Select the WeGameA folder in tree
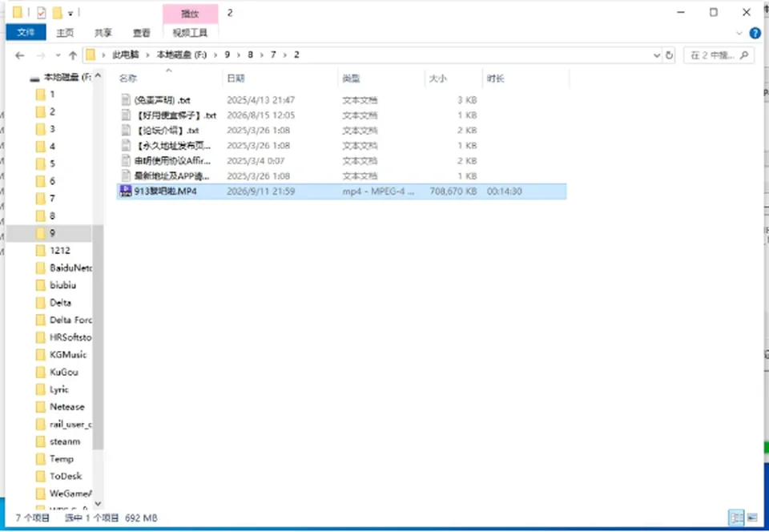Screen dimensions: 769x532 click(x=70, y=494)
